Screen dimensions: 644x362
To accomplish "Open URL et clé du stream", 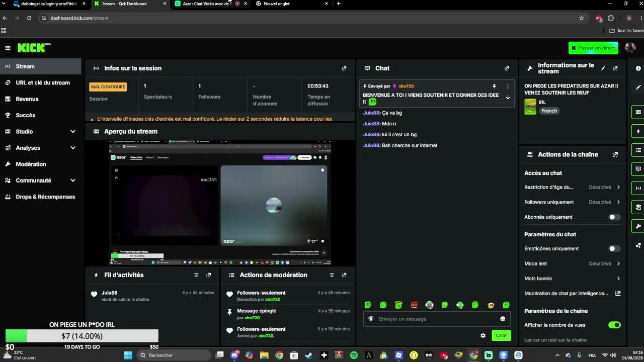I will click(x=40, y=82).
